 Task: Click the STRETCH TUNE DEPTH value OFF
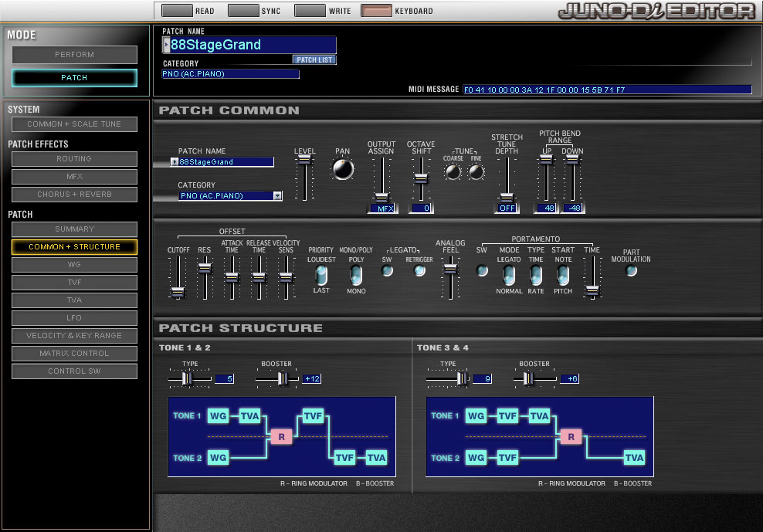click(507, 208)
